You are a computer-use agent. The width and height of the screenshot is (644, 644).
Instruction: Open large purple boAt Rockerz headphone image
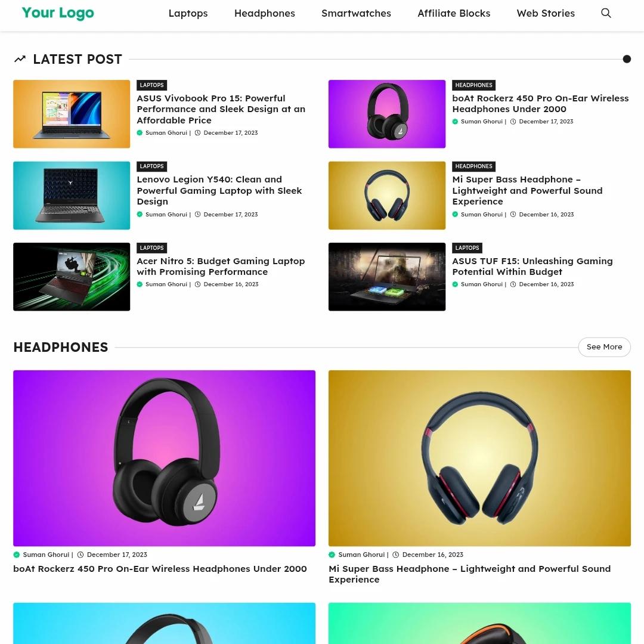(x=165, y=459)
